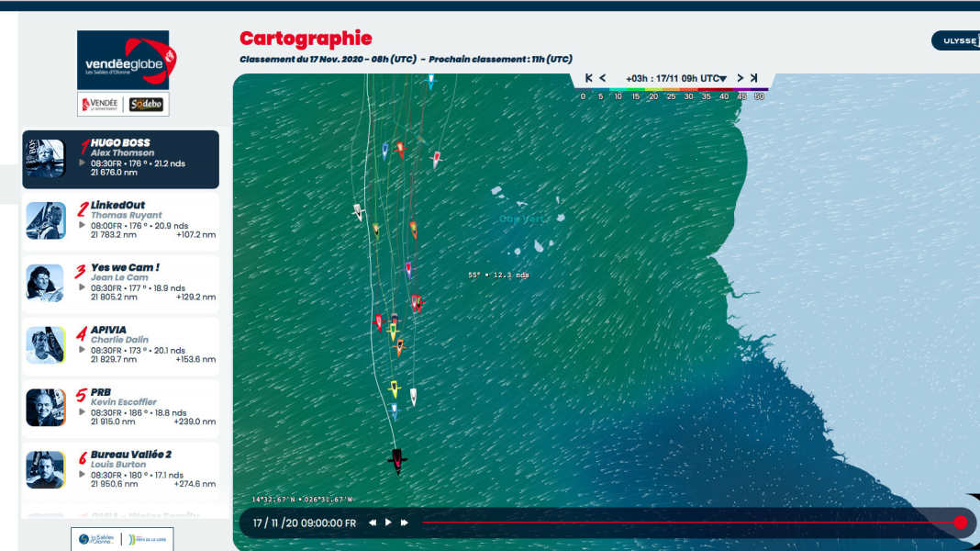Image resolution: width=980 pixels, height=551 pixels.
Task: Select the plain white boat beside the lower yellow boat
Action: pos(413,397)
